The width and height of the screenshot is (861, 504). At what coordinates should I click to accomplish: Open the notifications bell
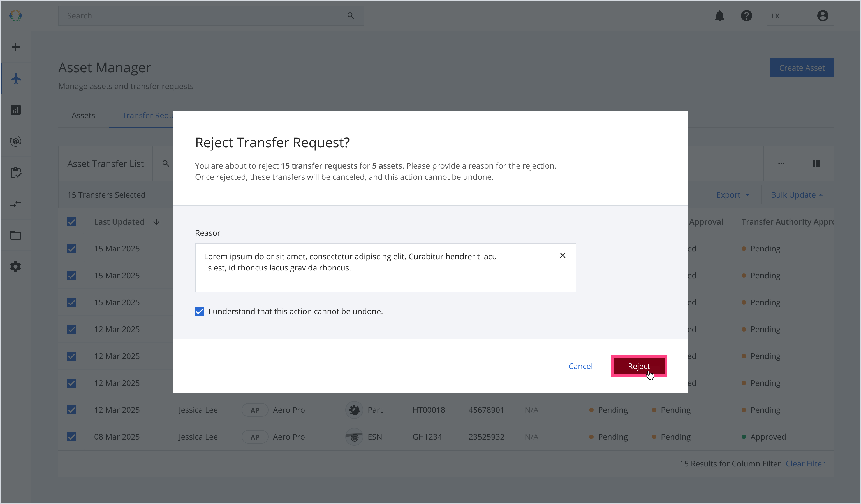(x=719, y=16)
